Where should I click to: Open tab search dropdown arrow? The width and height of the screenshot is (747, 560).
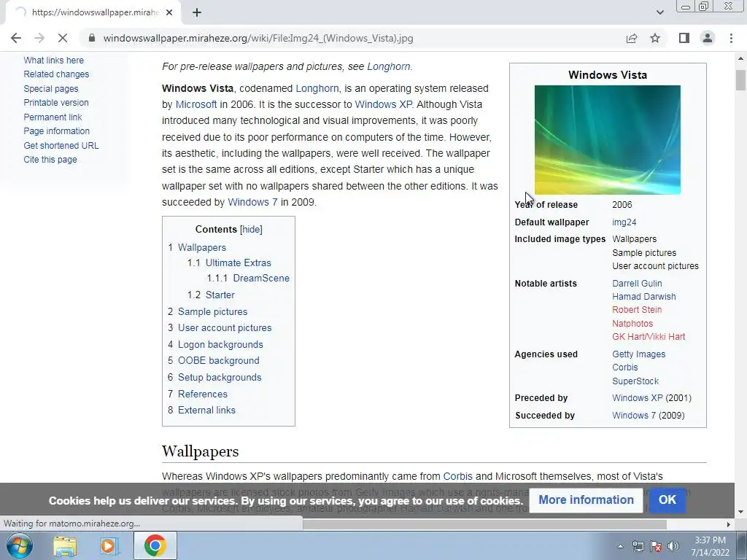[x=659, y=12]
